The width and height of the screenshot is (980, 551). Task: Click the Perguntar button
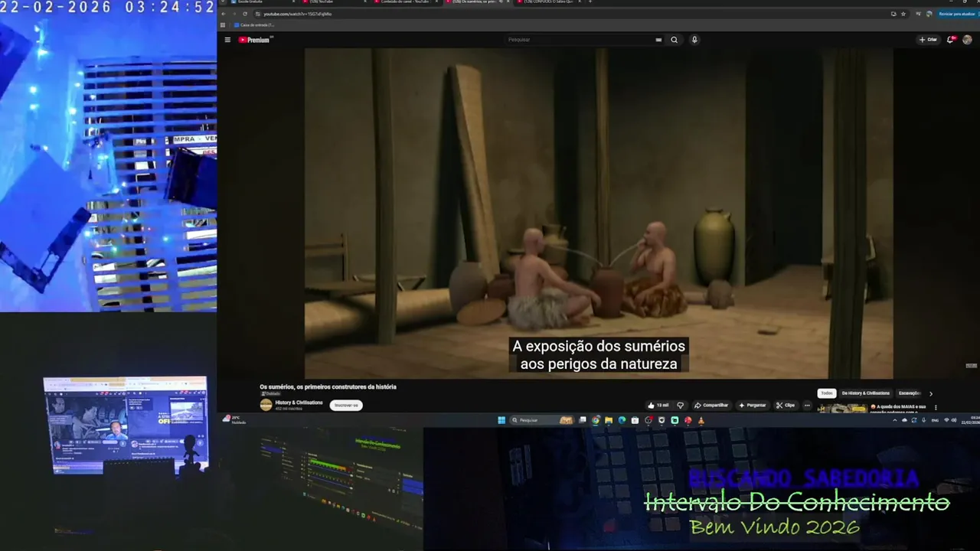tap(753, 405)
